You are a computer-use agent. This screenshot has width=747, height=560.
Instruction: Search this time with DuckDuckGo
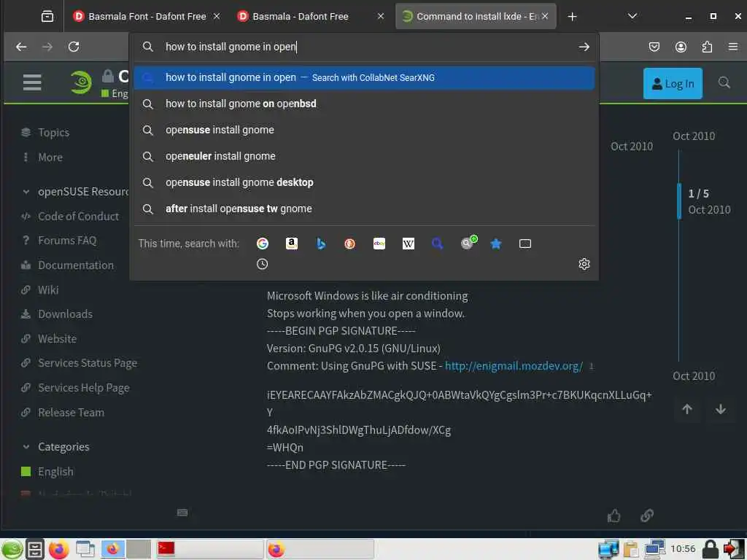point(349,244)
